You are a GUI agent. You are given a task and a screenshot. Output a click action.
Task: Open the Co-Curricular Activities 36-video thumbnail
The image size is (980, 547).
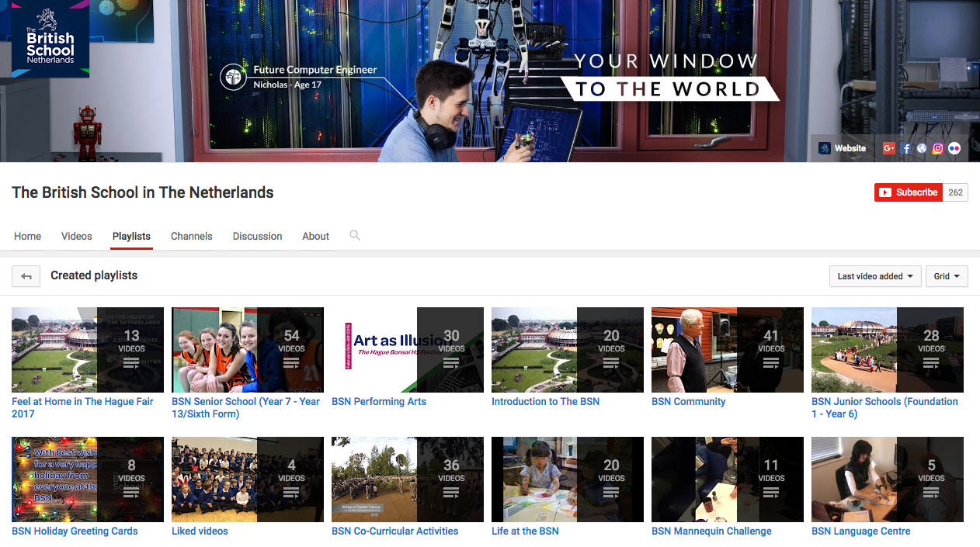click(408, 479)
